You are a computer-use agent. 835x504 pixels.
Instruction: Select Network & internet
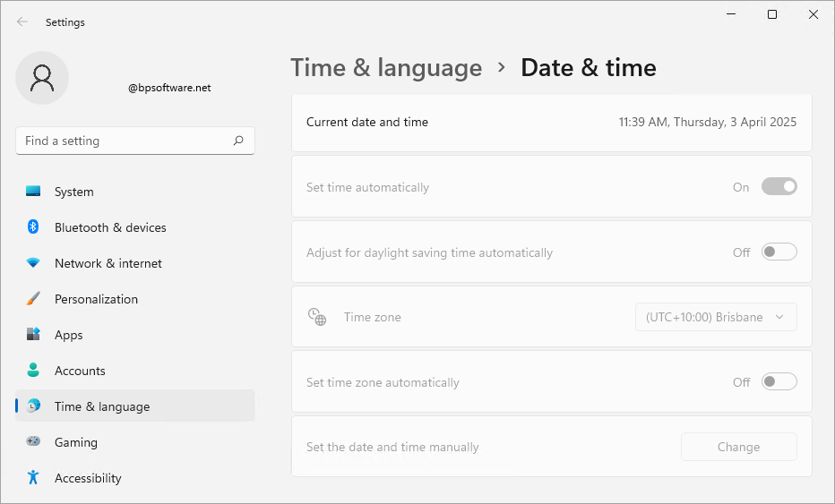(135, 263)
